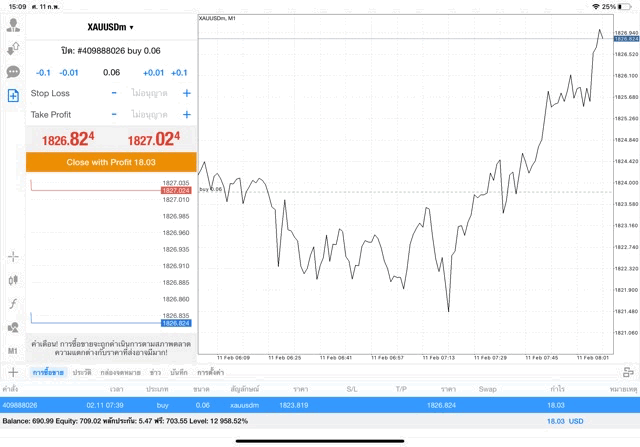The height and width of the screenshot is (447, 640).
Task: Switch to the ประวัติ (History) tab
Action: [x=82, y=372]
